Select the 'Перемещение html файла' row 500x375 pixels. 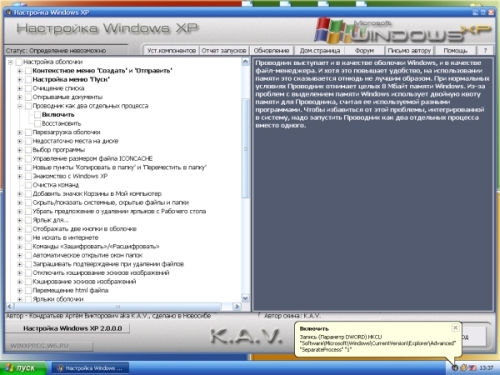coord(70,290)
